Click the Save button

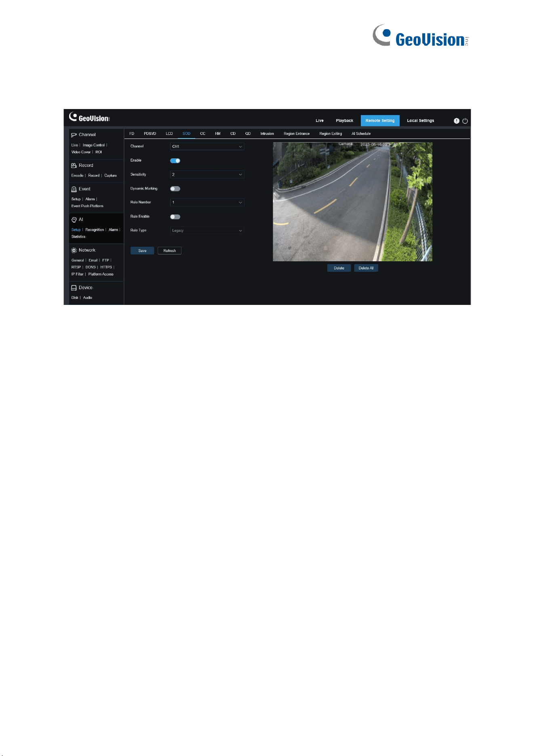click(x=142, y=251)
